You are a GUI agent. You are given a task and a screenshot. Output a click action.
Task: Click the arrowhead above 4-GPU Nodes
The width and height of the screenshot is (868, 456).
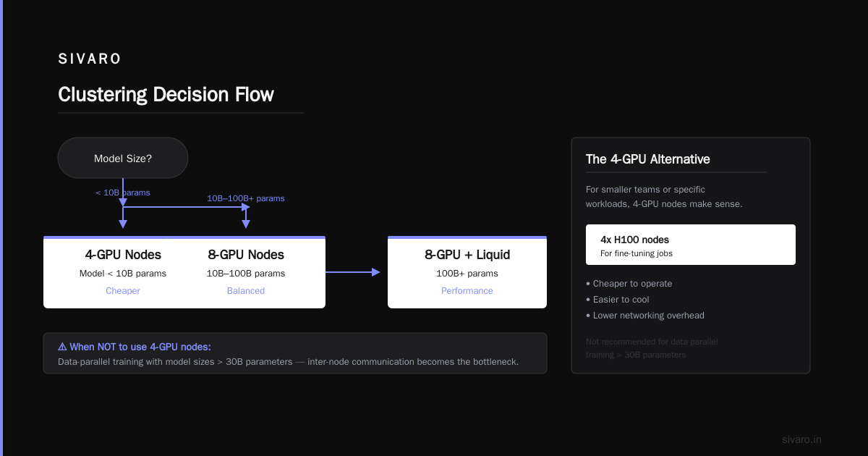[123, 224]
